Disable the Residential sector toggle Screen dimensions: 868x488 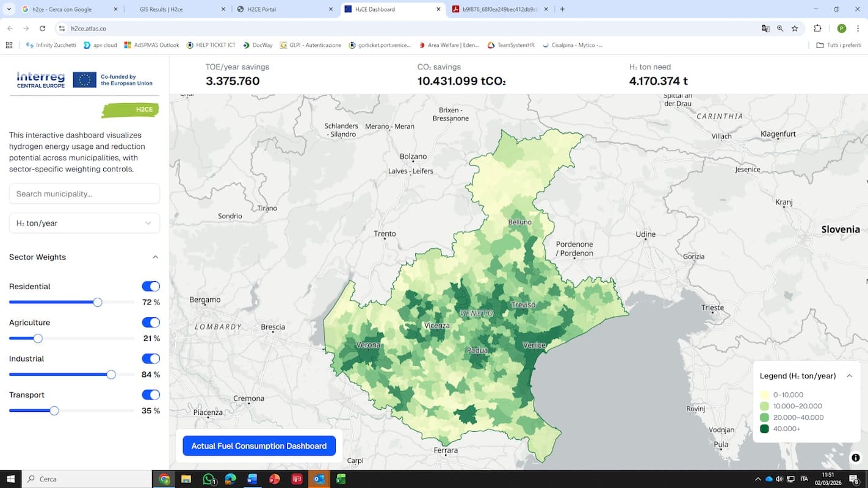pyautogui.click(x=151, y=286)
